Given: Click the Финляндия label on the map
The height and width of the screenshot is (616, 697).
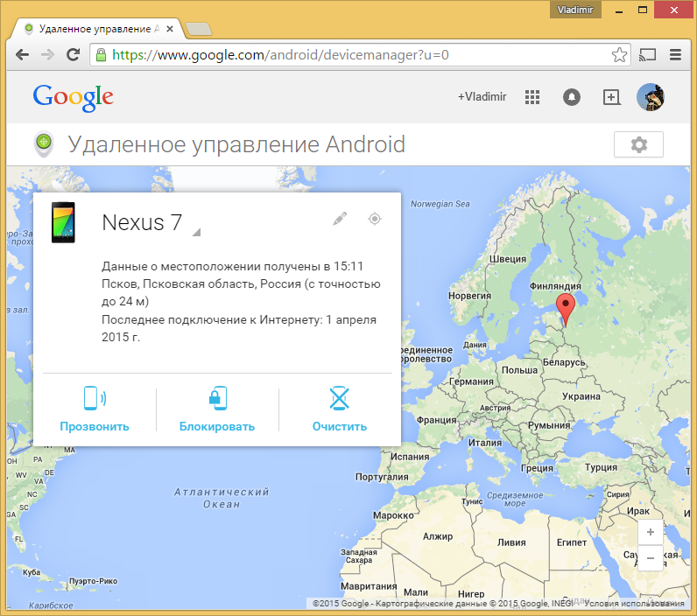Looking at the screenshot, I should click(x=555, y=286).
